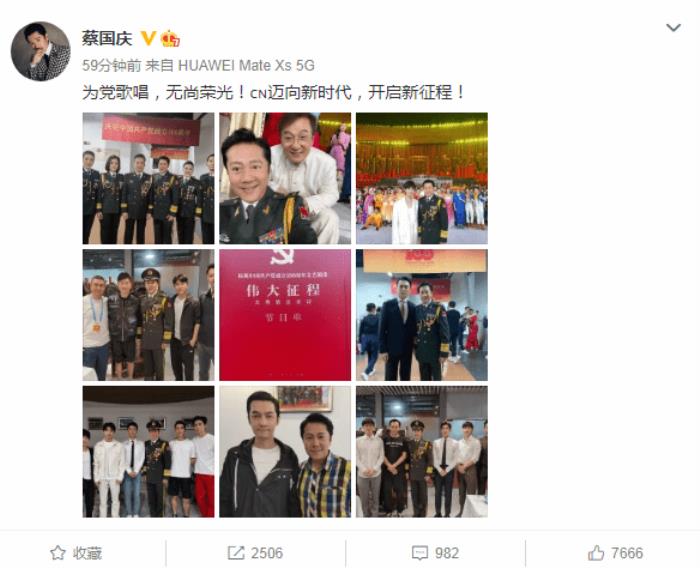Open the red 伟大征程 program booklet photo
Image resolution: width=700 pixels, height=568 pixels.
click(285, 315)
